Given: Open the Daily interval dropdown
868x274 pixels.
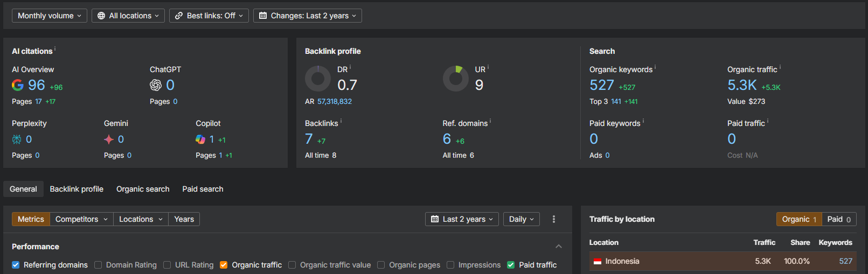Looking at the screenshot, I should click(x=521, y=219).
